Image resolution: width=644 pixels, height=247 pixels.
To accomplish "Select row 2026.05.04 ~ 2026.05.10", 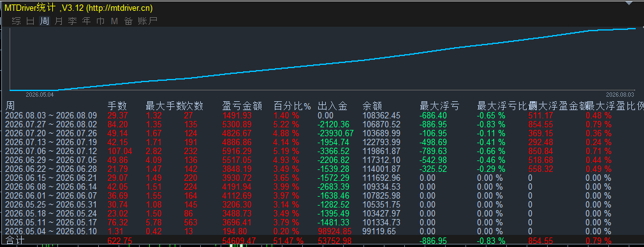I will point(322,231).
